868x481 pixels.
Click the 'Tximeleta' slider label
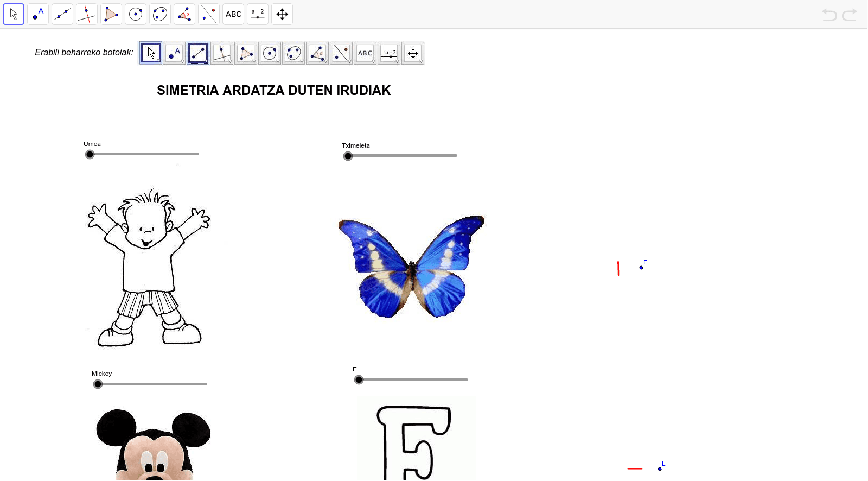pyautogui.click(x=356, y=146)
